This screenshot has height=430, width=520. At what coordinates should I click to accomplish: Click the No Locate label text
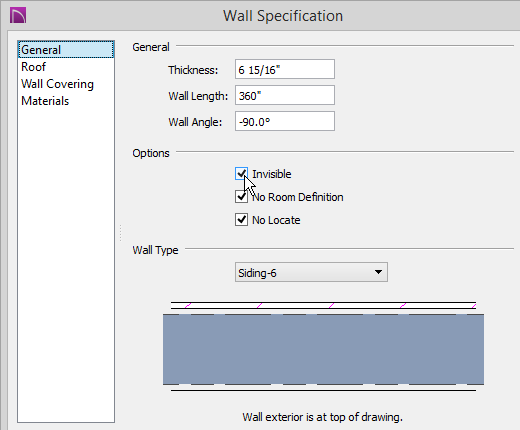(x=276, y=220)
